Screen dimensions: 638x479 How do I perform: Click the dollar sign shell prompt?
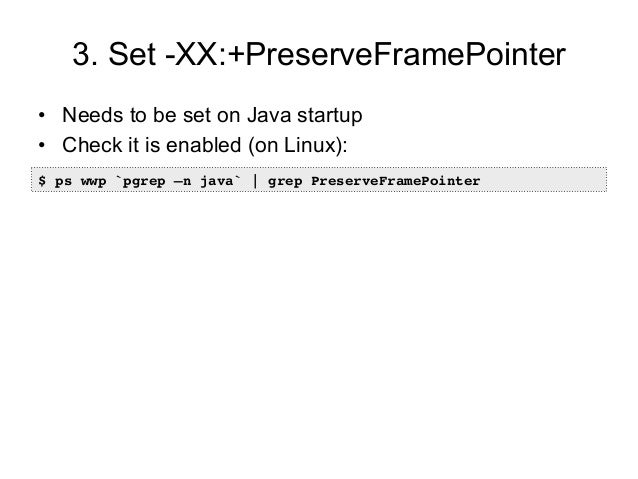(42, 181)
